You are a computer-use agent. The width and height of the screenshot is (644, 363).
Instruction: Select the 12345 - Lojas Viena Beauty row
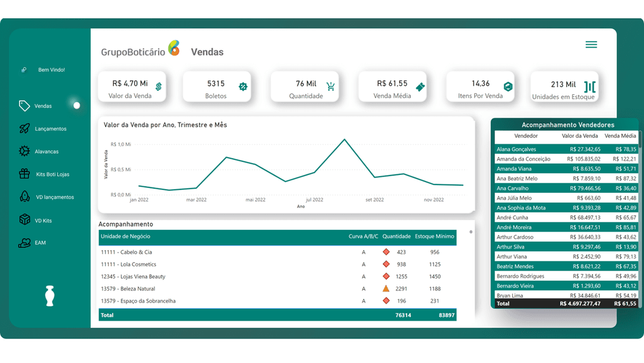tap(278, 276)
